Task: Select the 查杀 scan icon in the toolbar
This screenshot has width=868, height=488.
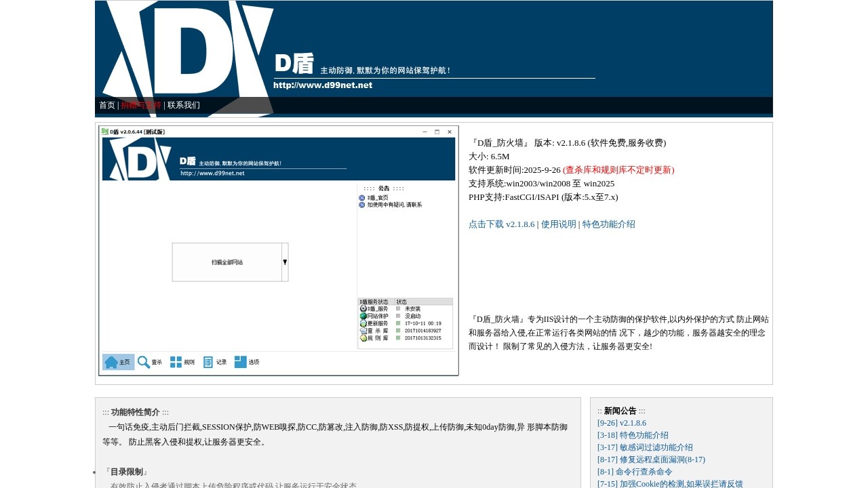Action: [x=143, y=361]
